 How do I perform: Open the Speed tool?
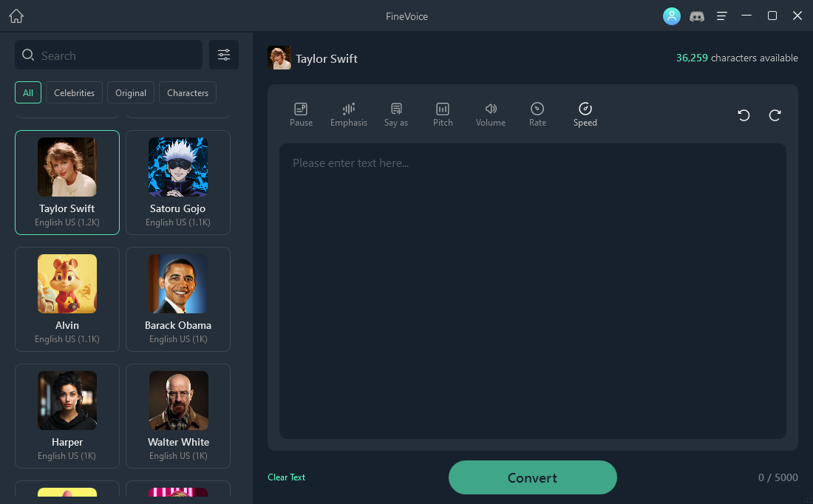pyautogui.click(x=585, y=115)
